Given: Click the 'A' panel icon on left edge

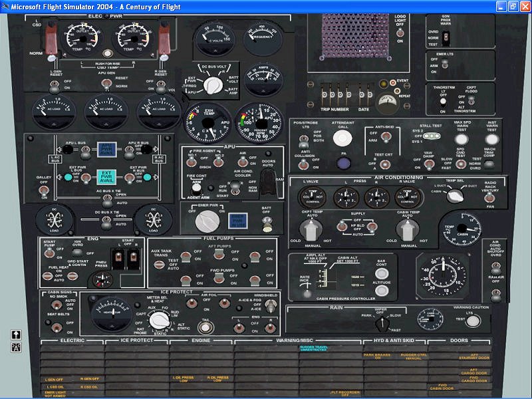Looking at the screenshot, I should coord(16,347).
